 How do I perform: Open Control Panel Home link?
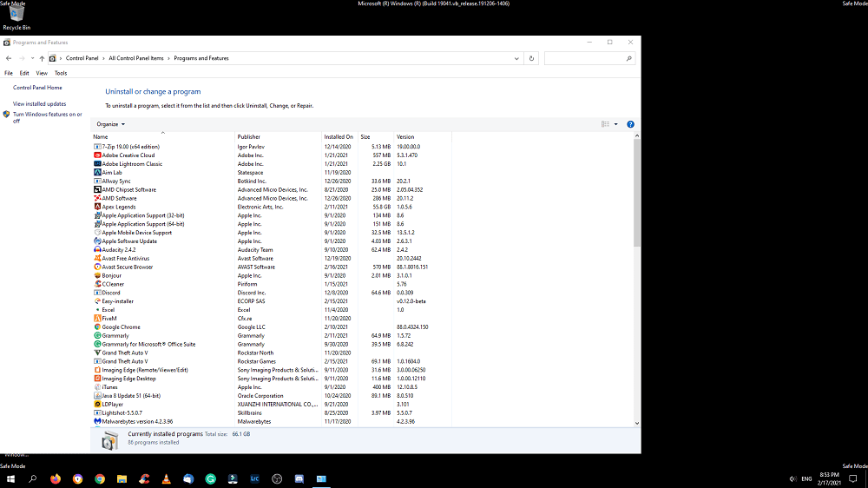[37, 88]
